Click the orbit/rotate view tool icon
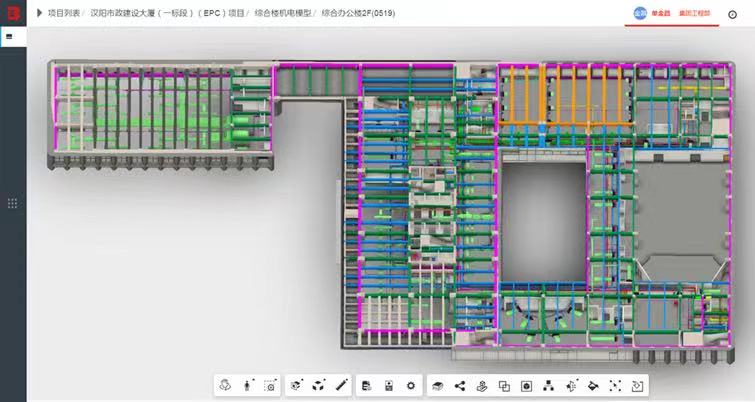This screenshot has width=755, height=402. (x=226, y=385)
